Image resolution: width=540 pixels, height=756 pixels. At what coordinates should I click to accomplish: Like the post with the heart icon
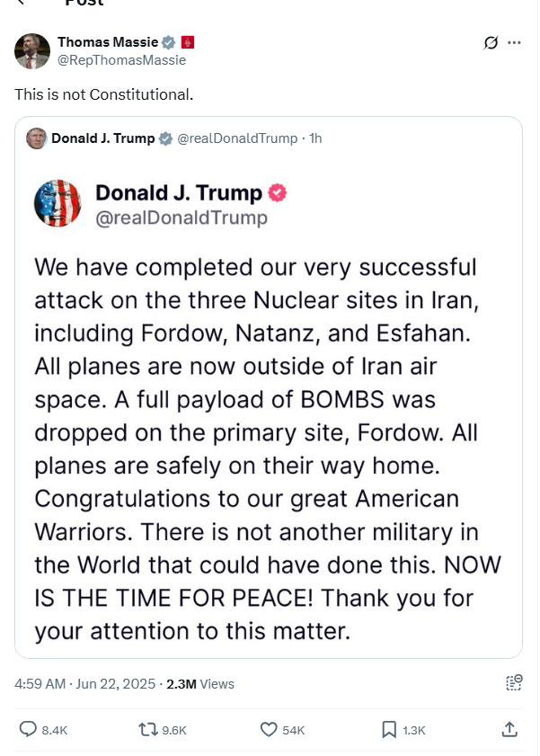click(x=269, y=730)
